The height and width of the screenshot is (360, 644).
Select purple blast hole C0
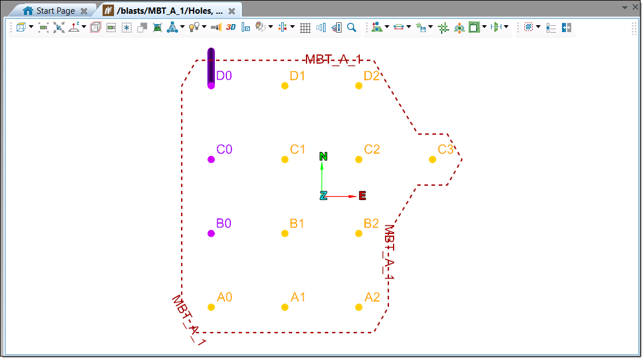pos(211,159)
